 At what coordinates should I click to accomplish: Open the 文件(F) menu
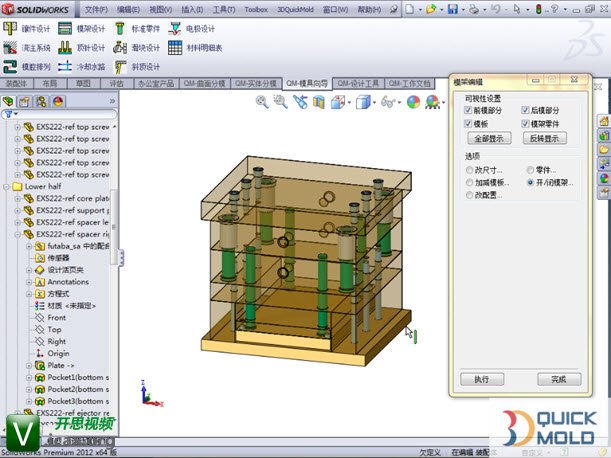click(x=96, y=9)
